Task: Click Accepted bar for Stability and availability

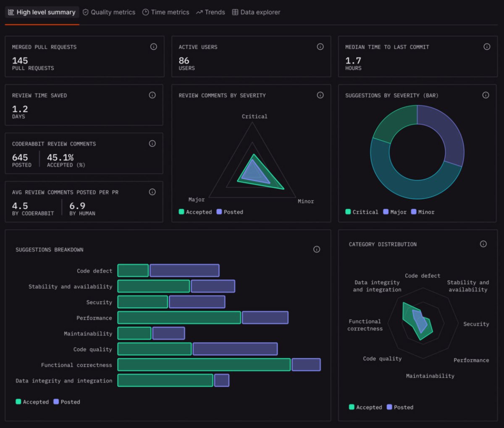Action: tap(154, 286)
